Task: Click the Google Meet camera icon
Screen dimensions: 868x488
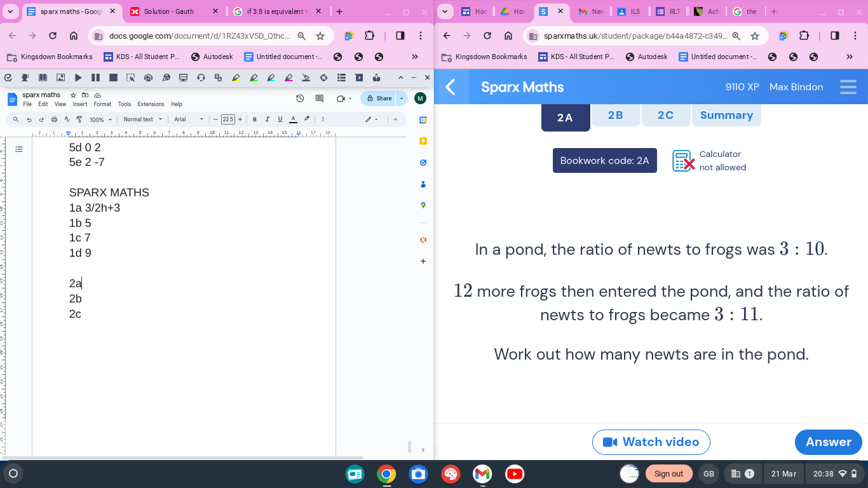Action: point(341,98)
